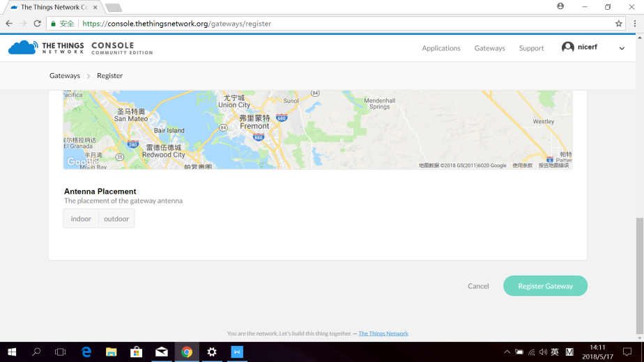The width and height of the screenshot is (644, 362).
Task: Click The Things Network cloud logo
Action: click(x=23, y=47)
